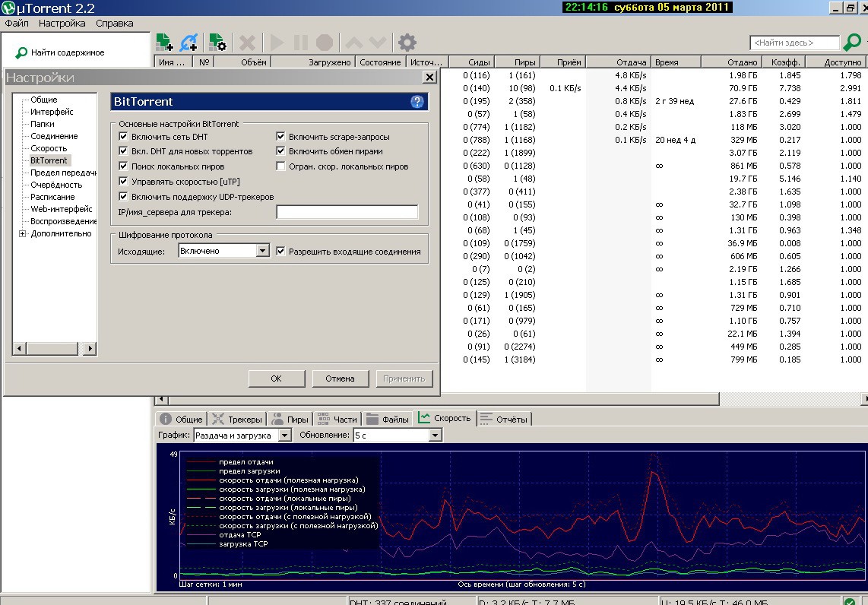The width and height of the screenshot is (868, 605).
Task: Expand the Дополнительно tree node
Action: click(x=22, y=233)
